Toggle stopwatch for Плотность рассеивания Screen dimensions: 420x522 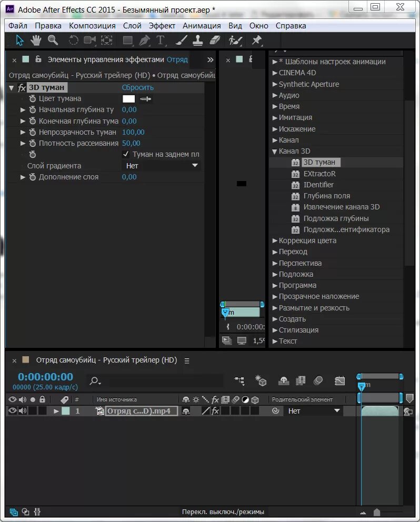(x=32, y=143)
